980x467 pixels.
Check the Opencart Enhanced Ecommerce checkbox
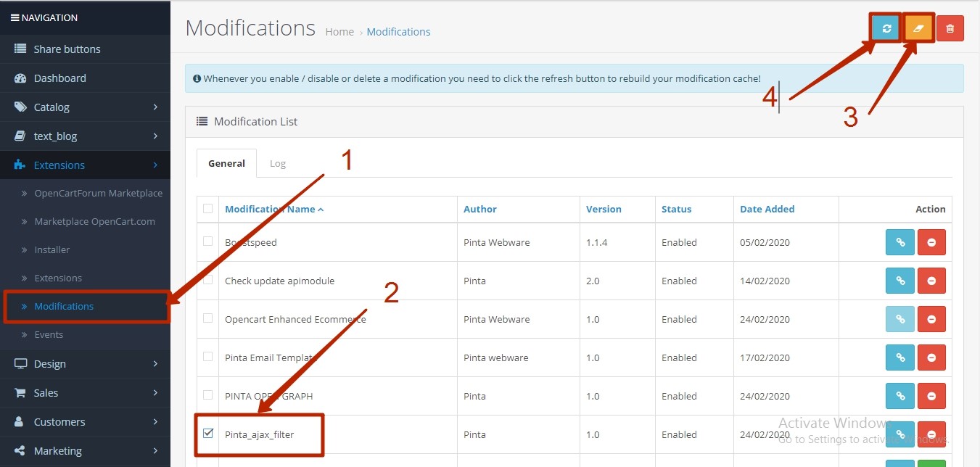[208, 318]
